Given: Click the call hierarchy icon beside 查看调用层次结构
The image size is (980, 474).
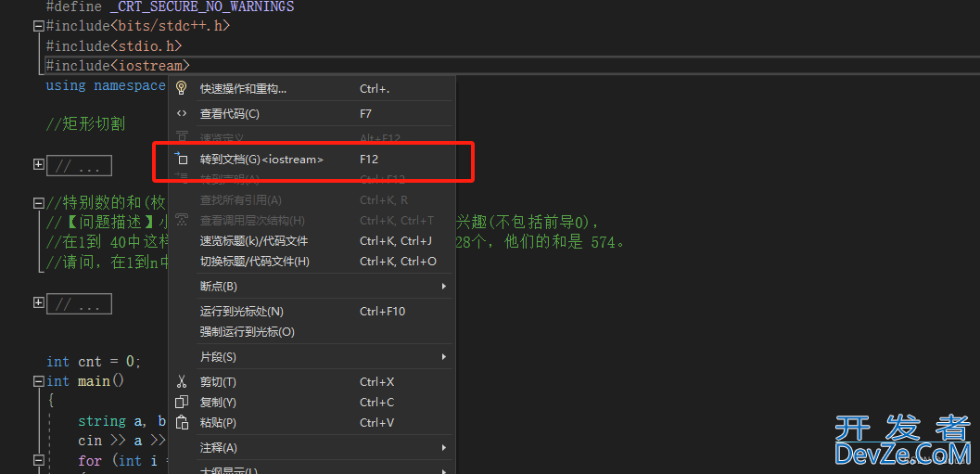Looking at the screenshot, I should 182,220.
